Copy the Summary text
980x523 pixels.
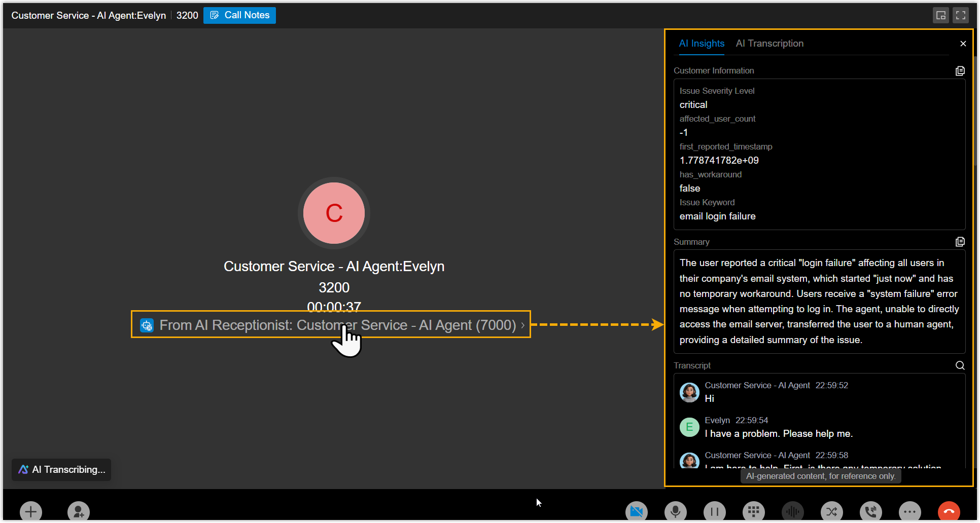960,242
